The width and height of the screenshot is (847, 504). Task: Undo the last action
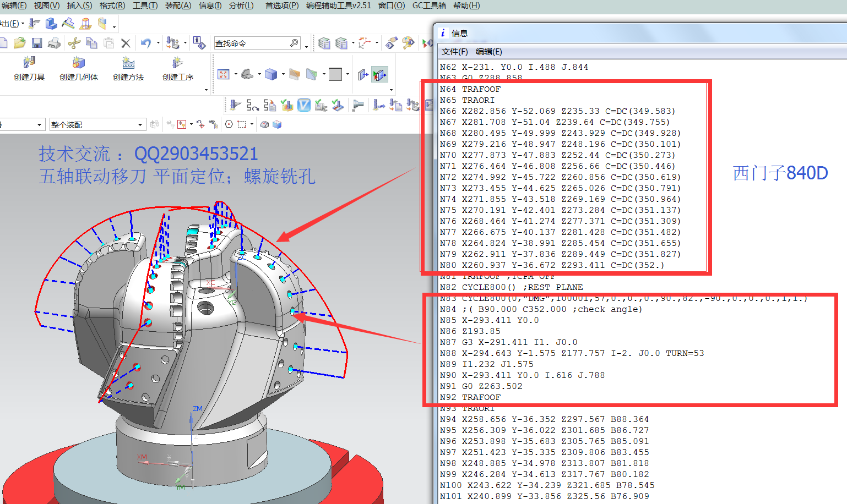click(x=145, y=43)
